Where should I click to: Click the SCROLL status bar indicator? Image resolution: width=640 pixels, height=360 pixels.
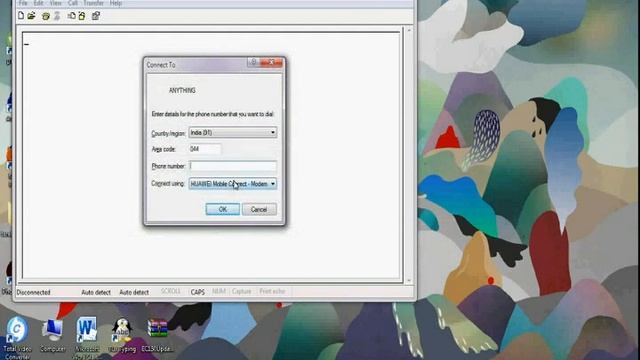point(170,291)
